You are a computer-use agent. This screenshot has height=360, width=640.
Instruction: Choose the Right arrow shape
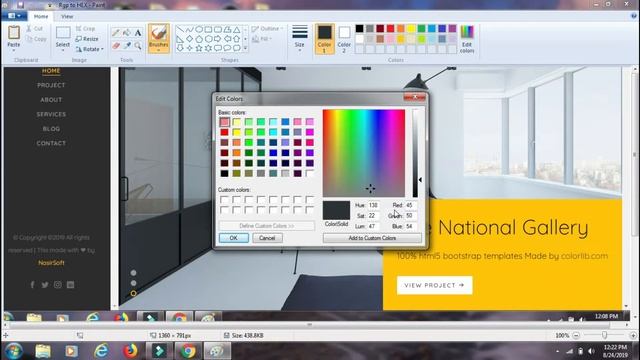tap(218, 39)
